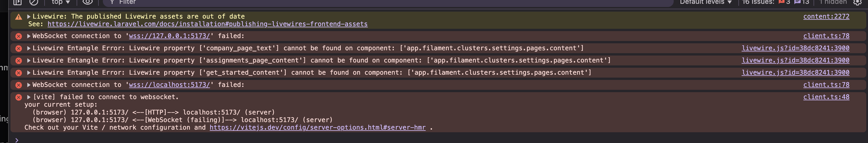
Task: Expand the Livewire assets out-of-date warning
Action: tap(29, 17)
